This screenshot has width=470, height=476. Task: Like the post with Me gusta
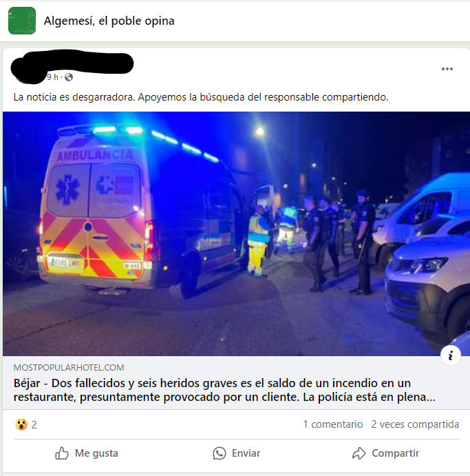(87, 453)
